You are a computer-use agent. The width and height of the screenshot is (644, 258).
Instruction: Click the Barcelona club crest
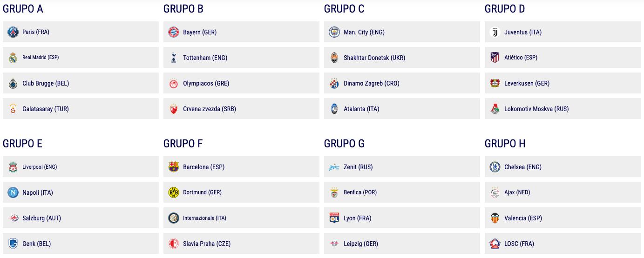click(174, 167)
